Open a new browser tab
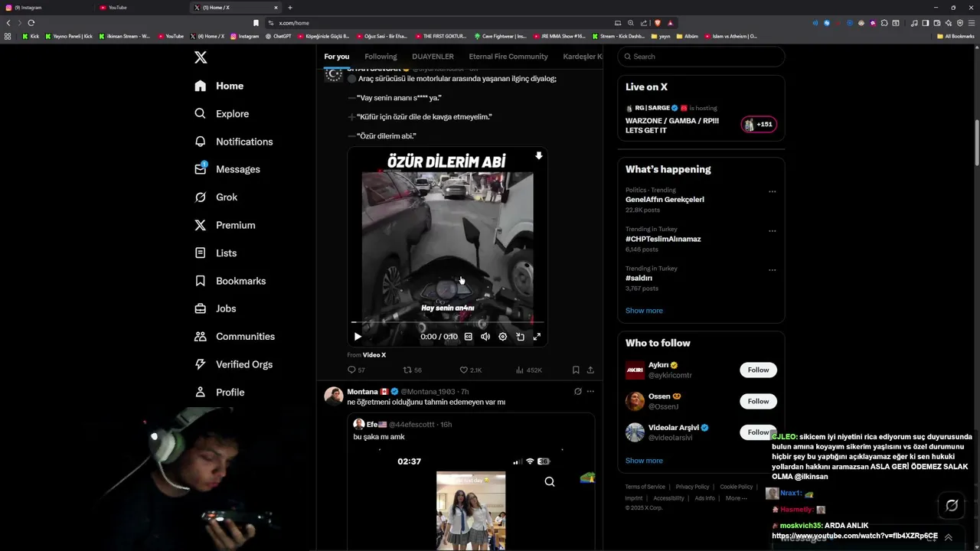Screen dimensions: 980x551 pyautogui.click(x=289, y=8)
